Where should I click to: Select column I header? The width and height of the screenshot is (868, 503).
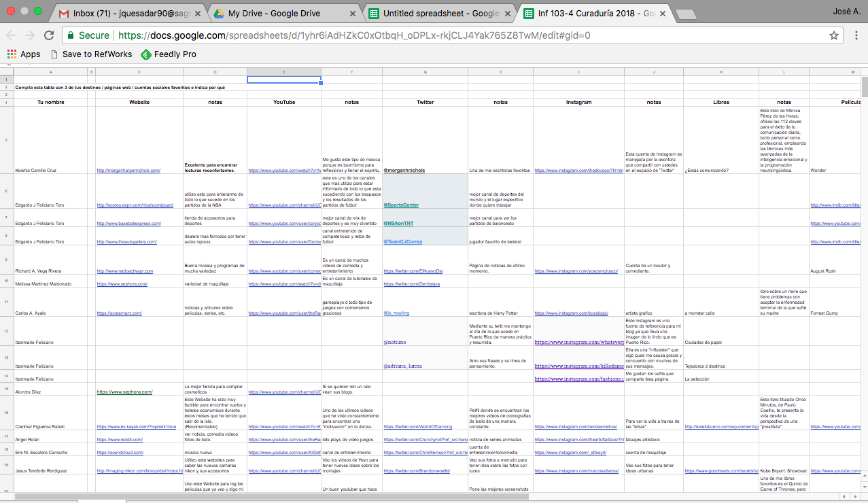[579, 72]
